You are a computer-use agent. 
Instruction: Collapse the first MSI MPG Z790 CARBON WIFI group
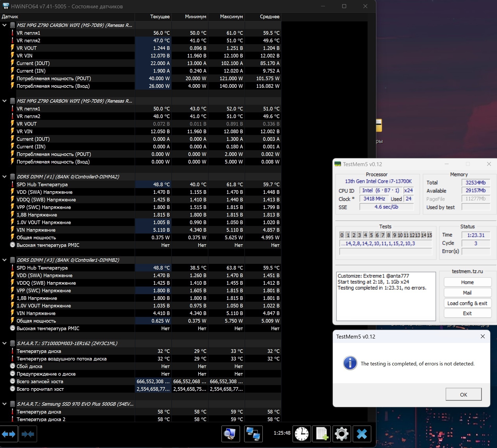[x=4, y=25]
